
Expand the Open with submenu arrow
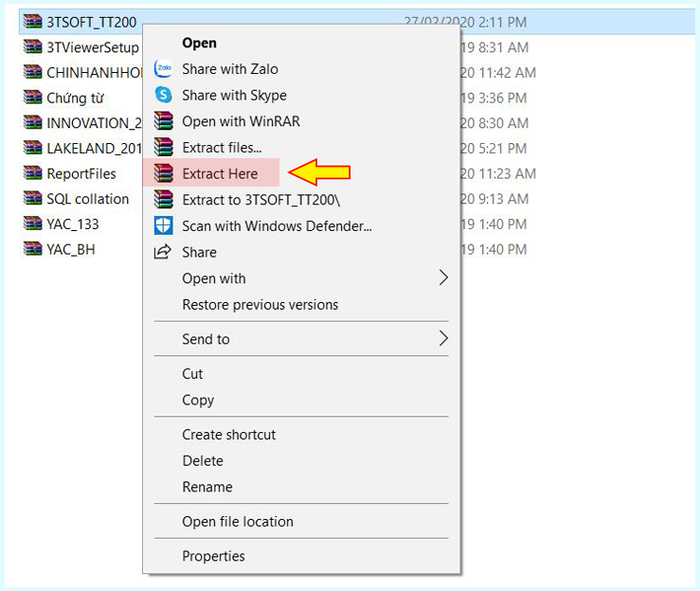(x=443, y=278)
